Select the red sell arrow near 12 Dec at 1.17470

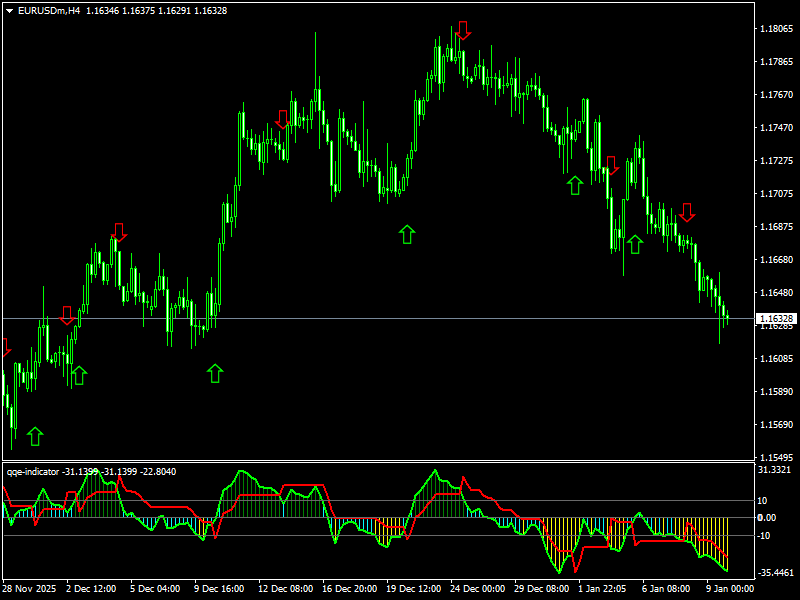tap(282, 119)
